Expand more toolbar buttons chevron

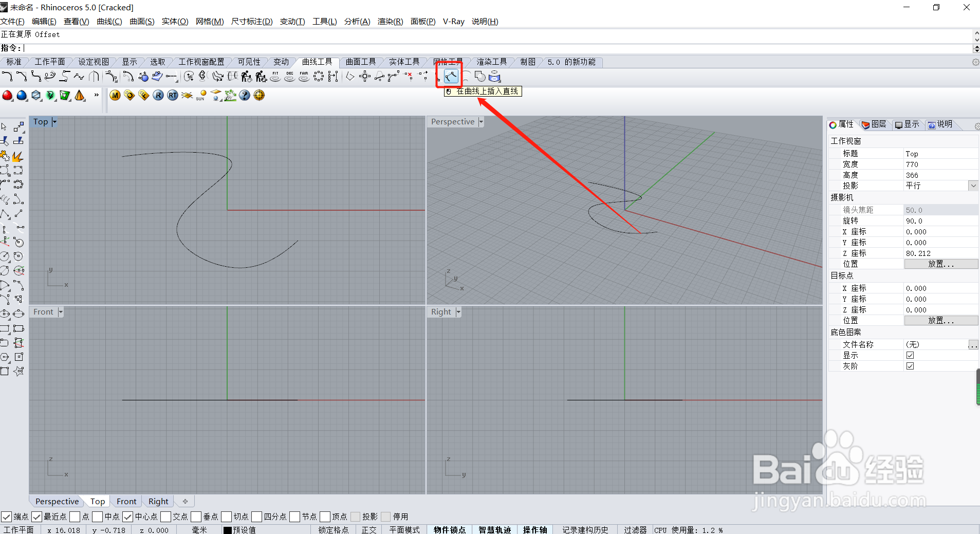(96, 95)
